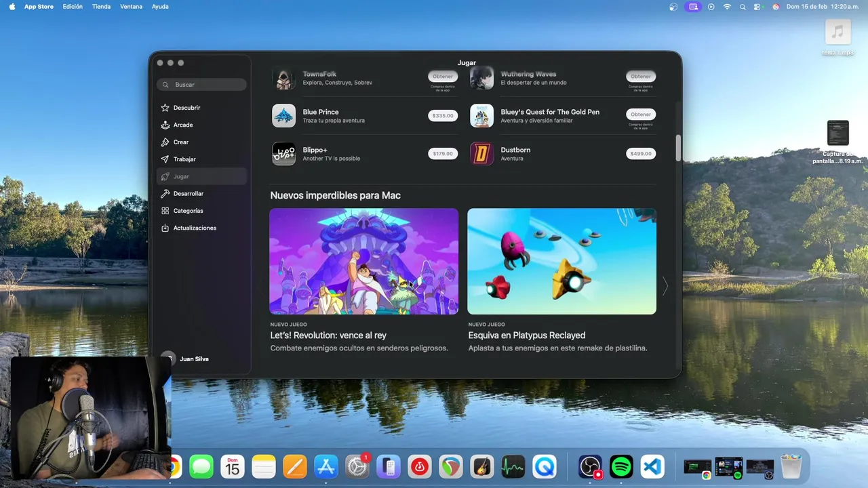Select the Trabajar paper plane icon
868x488 pixels.
click(x=165, y=159)
